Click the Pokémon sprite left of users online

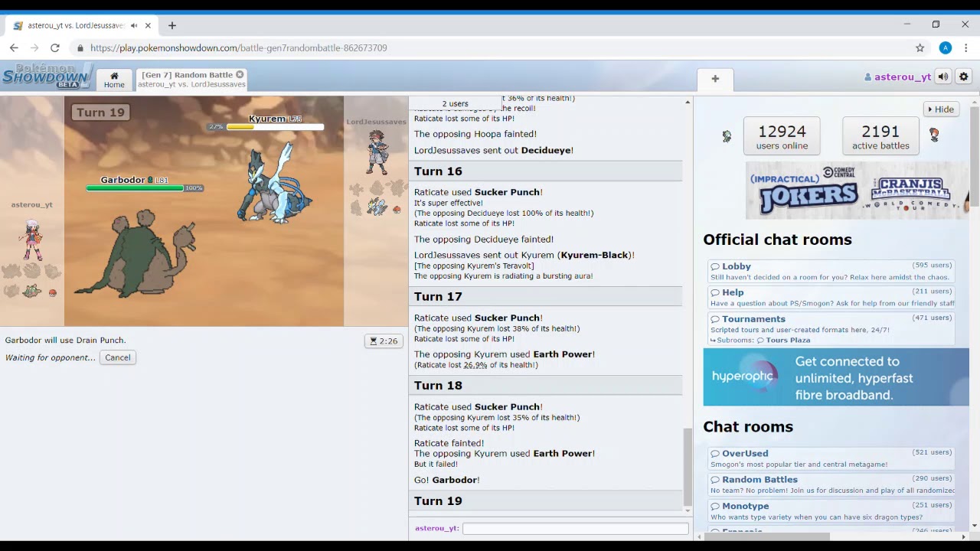coord(727,136)
